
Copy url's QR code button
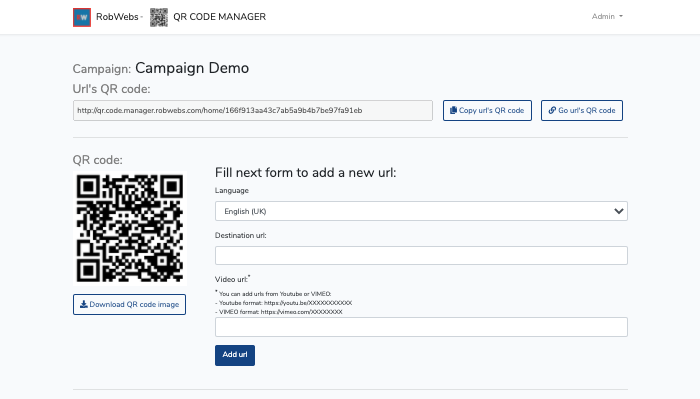pos(487,110)
